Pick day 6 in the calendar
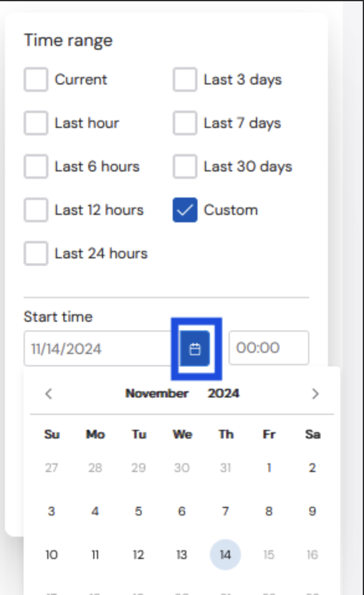This screenshot has width=364, height=595. pyautogui.click(x=182, y=511)
